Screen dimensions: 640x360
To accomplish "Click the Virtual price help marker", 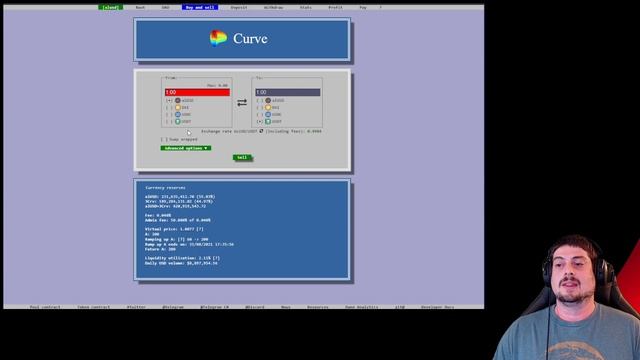I will 200,229.
